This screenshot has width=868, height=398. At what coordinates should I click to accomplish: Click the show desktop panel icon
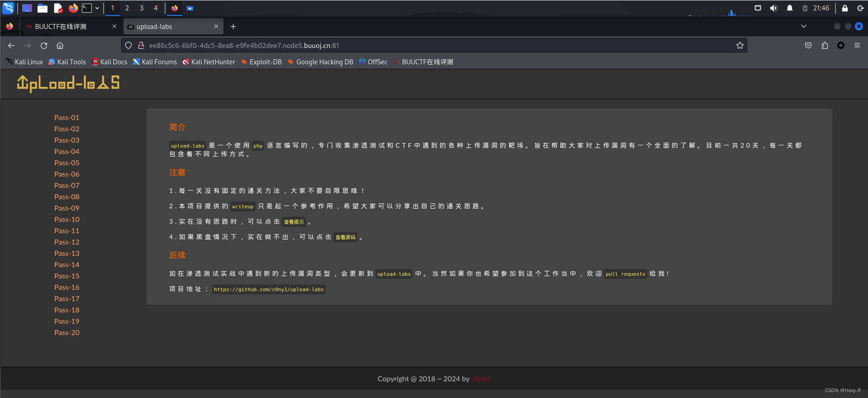tap(27, 8)
